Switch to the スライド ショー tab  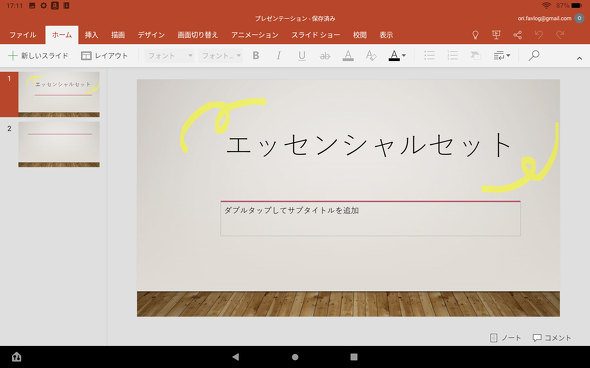point(316,35)
